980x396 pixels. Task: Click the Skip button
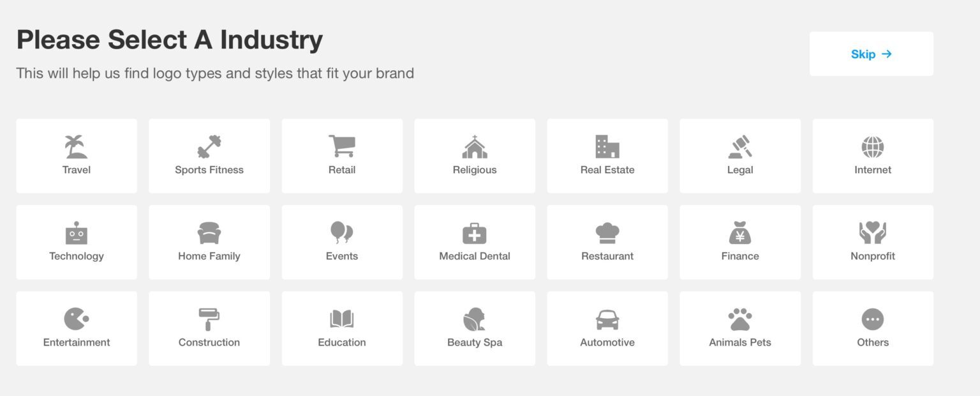click(x=871, y=54)
